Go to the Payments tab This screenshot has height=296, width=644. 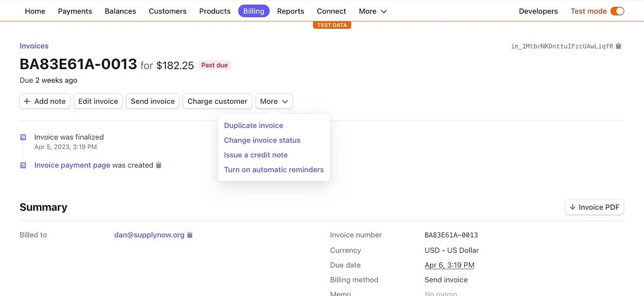pos(75,11)
